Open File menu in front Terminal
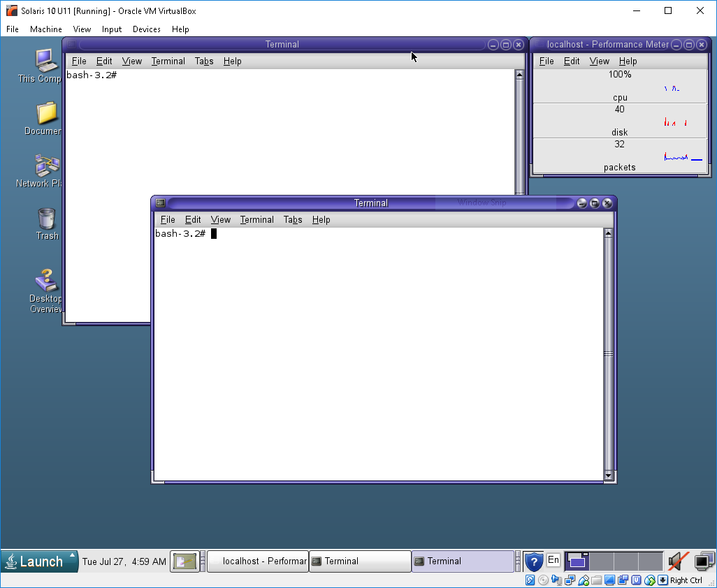The width and height of the screenshot is (717, 588). click(x=167, y=220)
